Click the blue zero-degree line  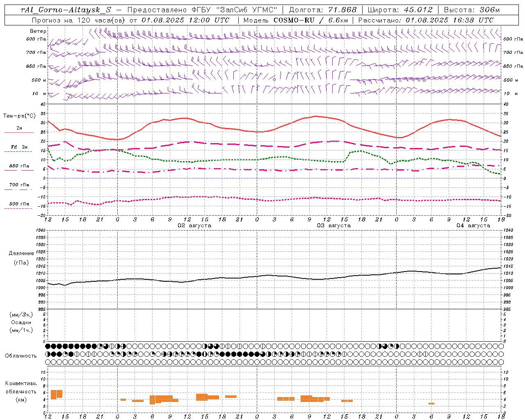(274, 178)
